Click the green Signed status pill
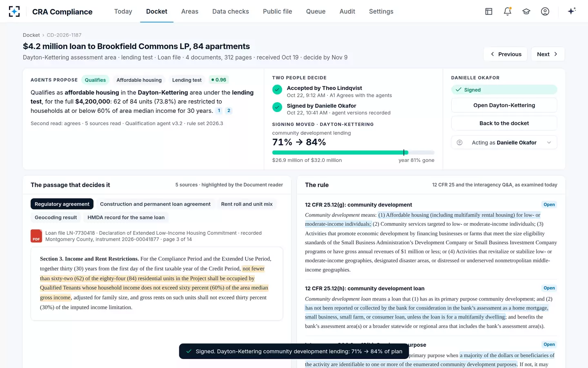 coord(504,90)
